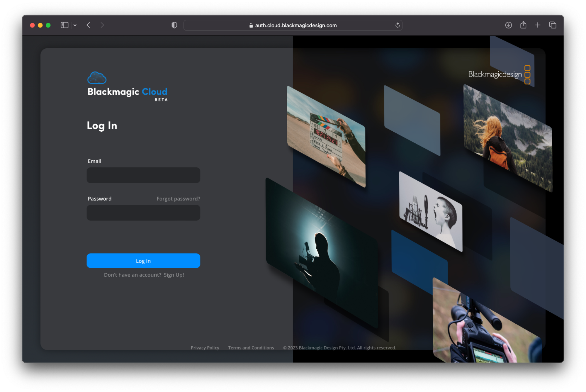Go back to the previous page
This screenshot has height=392, width=586.
[88, 25]
